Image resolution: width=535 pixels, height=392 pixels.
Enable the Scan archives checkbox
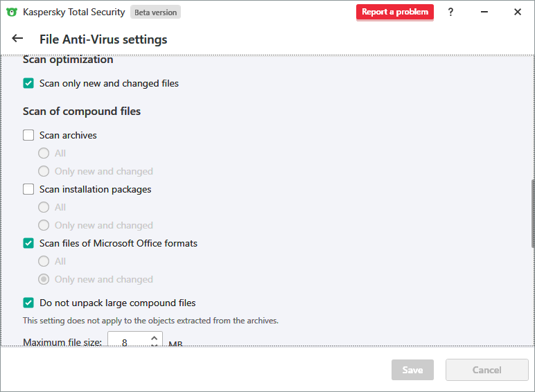pos(28,136)
